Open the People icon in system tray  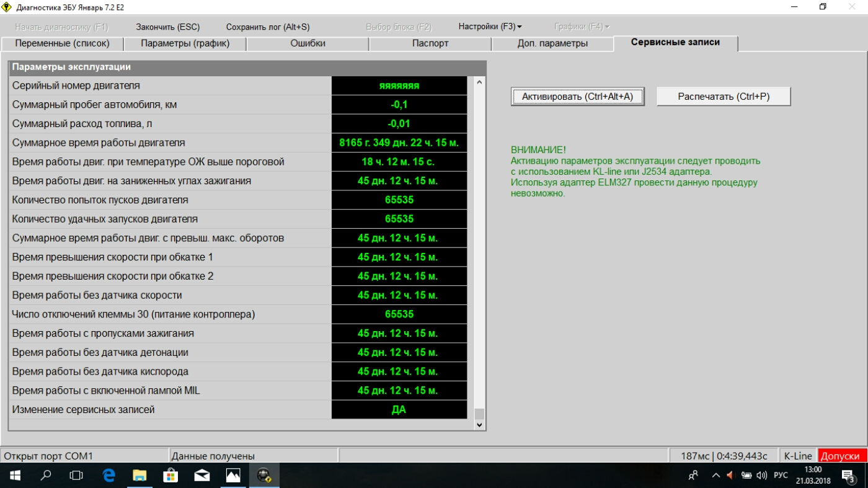point(694,476)
